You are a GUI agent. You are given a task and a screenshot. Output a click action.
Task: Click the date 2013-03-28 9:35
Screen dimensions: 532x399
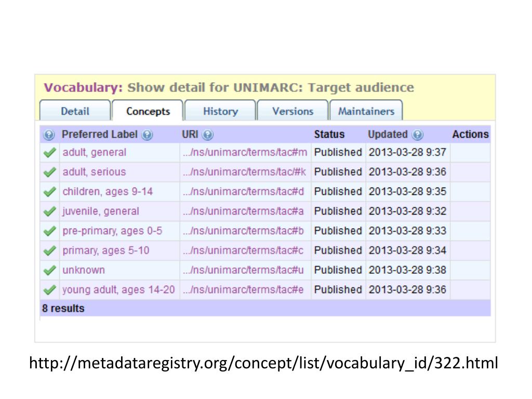(407, 192)
